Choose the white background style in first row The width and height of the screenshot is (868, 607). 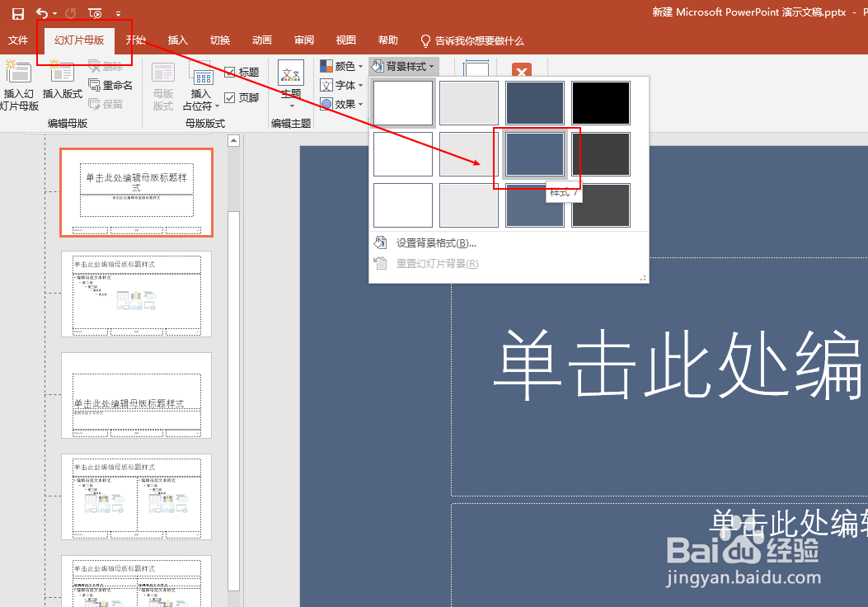pyautogui.click(x=403, y=103)
